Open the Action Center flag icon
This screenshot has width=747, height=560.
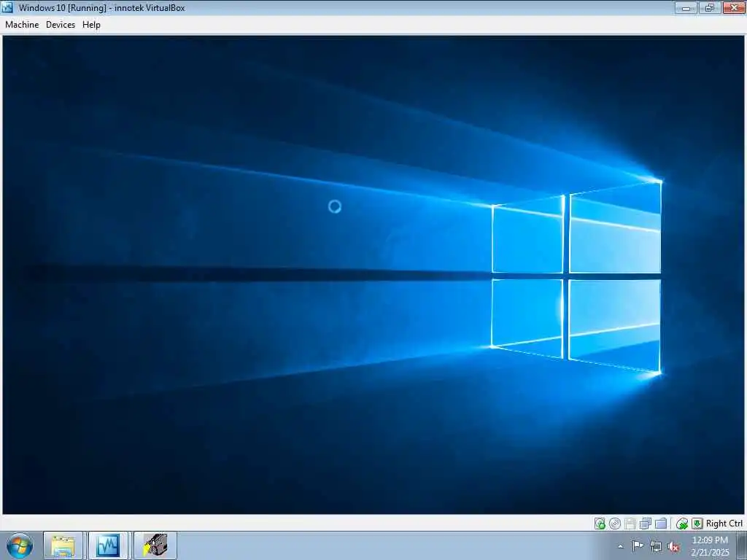coord(638,545)
